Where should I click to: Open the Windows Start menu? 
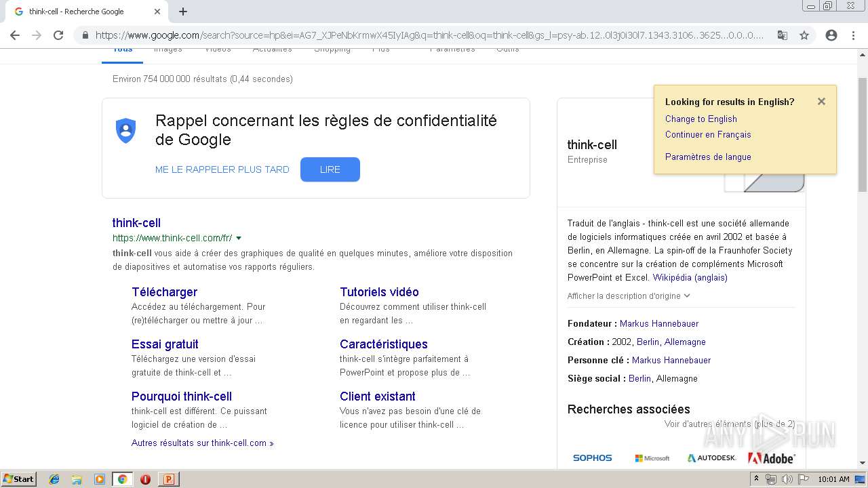point(19,479)
